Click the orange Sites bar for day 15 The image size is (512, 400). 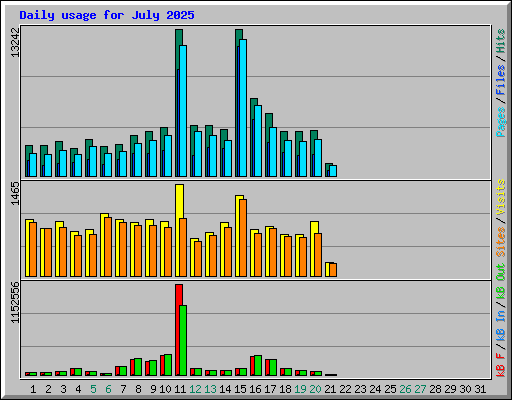(x=243, y=238)
